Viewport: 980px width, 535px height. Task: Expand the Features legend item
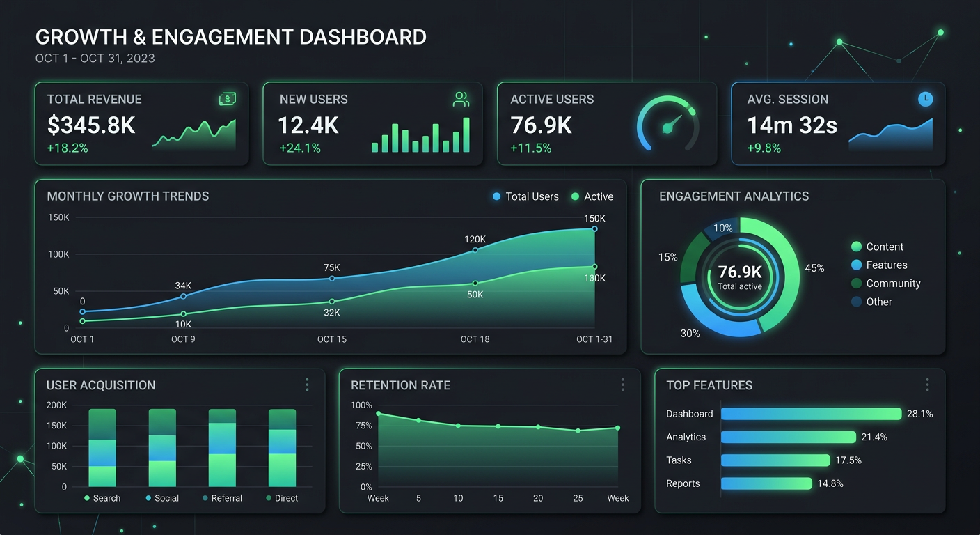click(x=880, y=265)
